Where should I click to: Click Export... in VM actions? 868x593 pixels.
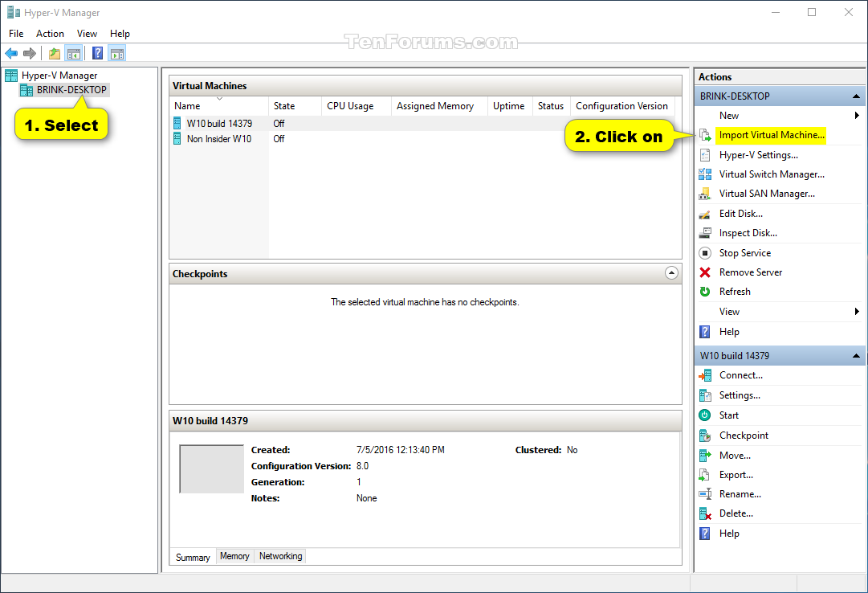point(736,475)
